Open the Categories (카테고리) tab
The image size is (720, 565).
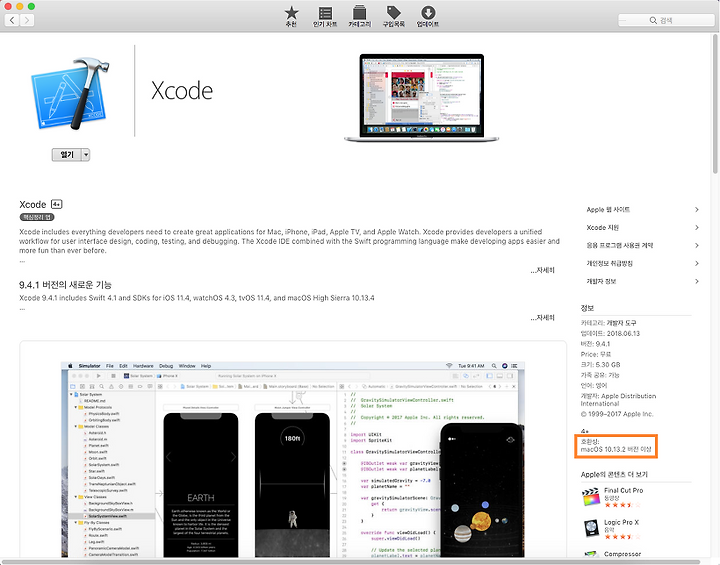[x=360, y=17]
